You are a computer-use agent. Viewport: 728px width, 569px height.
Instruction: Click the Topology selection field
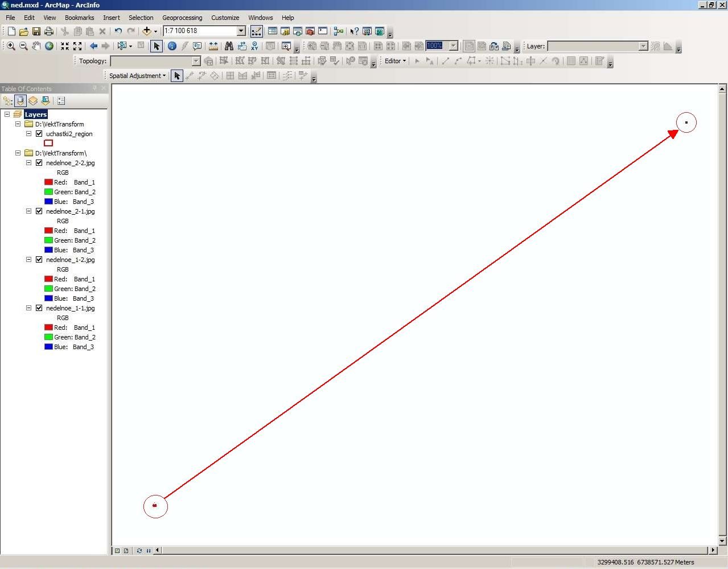point(155,61)
